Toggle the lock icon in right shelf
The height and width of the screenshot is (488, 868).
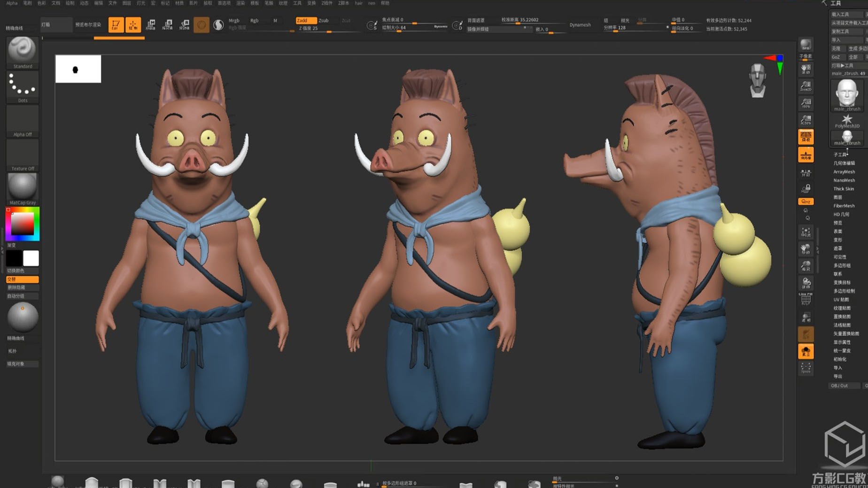[806, 189]
